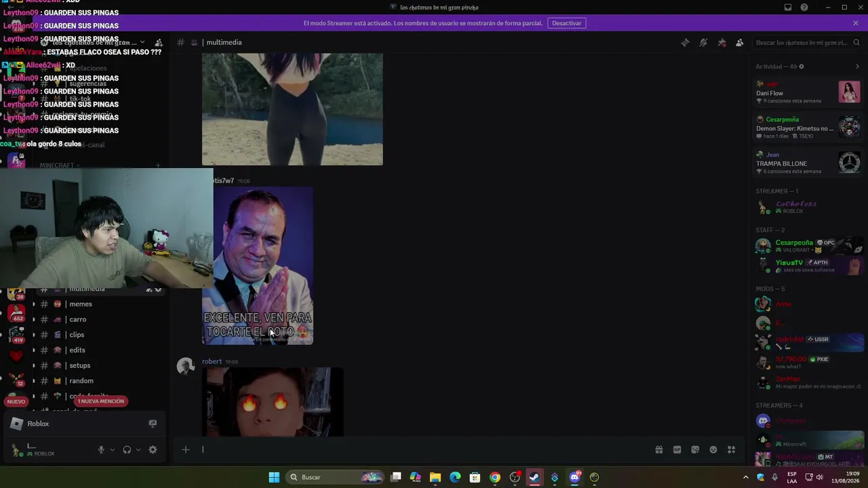868x488 pixels.
Task: Open pinned messages
Action: point(722,43)
